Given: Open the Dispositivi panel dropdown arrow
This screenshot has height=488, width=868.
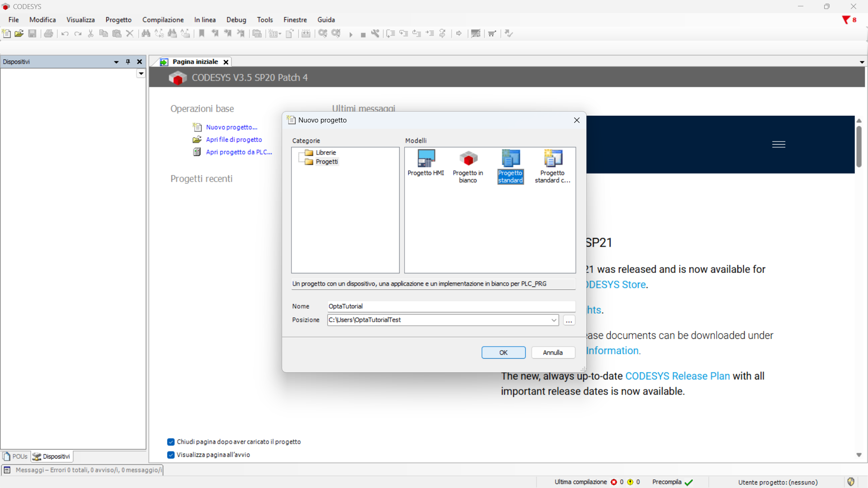Looking at the screenshot, I should click(x=116, y=62).
